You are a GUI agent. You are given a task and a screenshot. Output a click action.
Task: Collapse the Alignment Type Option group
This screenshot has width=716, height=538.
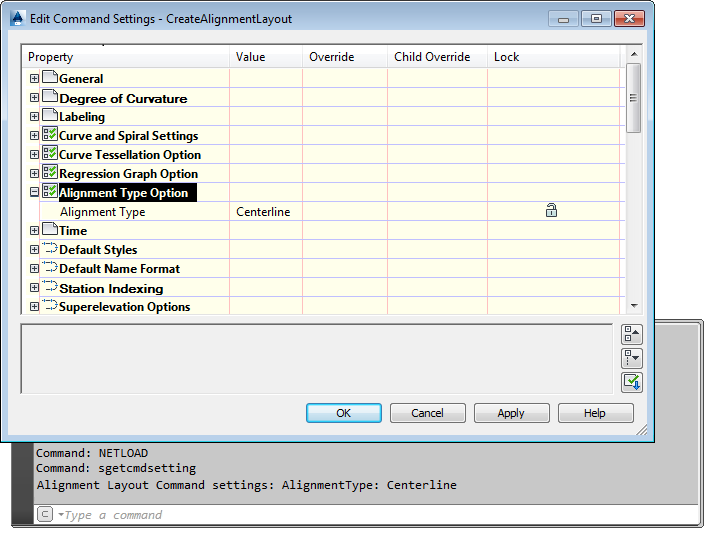(34, 192)
